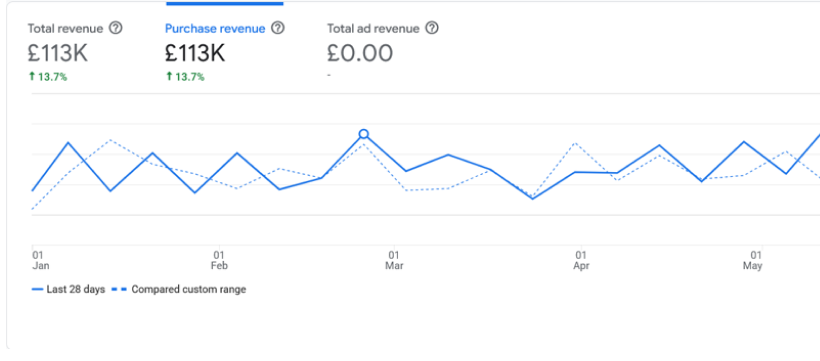820x361 pixels.
Task: Click the 01 Mar axis label
Action: click(x=394, y=261)
